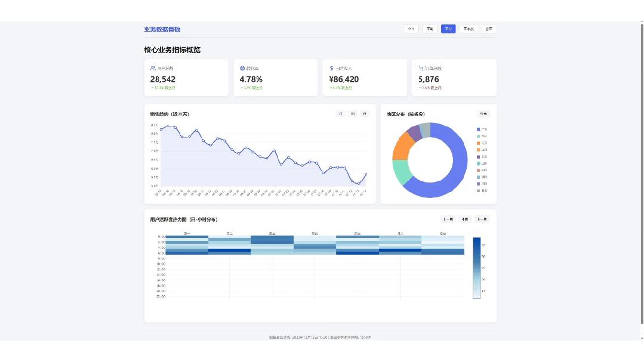Set the sales trend chart to 日 granularity
This screenshot has width=644, height=362.
coord(340,114)
